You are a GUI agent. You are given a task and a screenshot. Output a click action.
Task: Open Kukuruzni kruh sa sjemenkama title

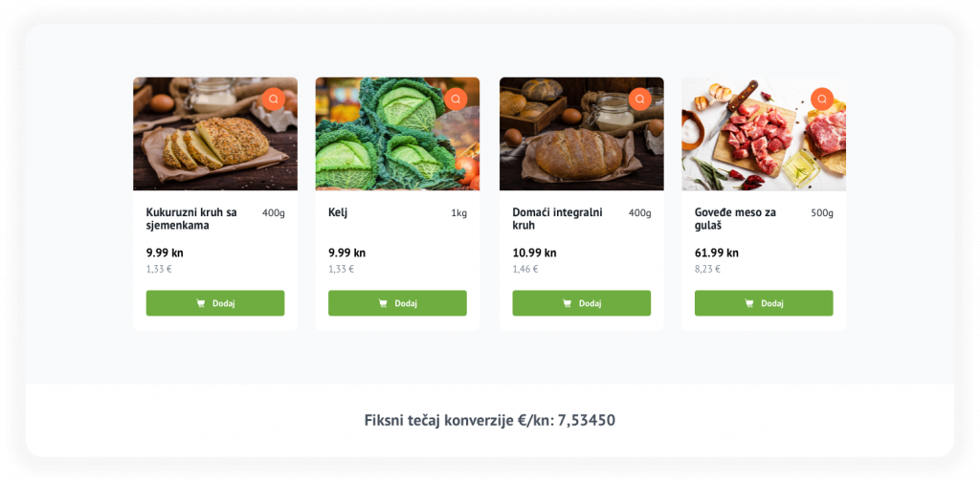click(191, 219)
